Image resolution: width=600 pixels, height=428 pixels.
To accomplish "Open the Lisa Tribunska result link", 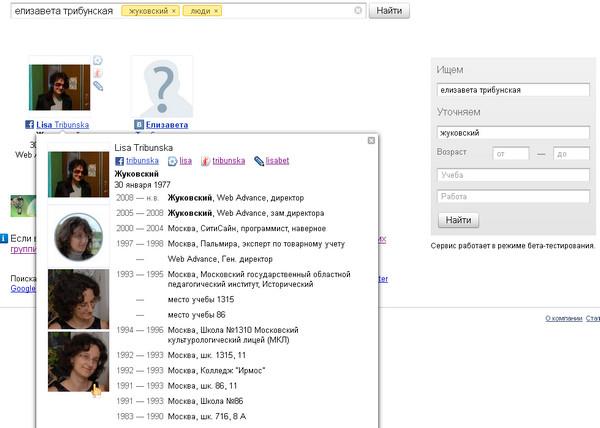I will (63, 125).
